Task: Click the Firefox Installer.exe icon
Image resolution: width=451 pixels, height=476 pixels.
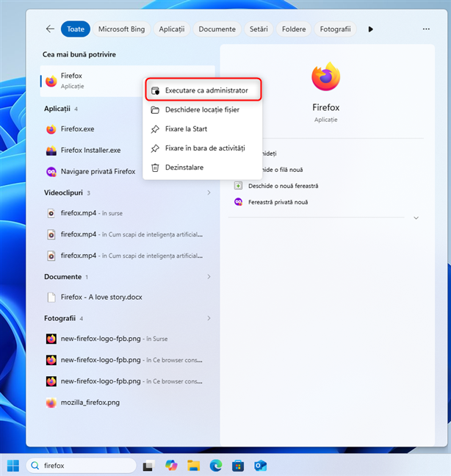Action: pos(51,151)
